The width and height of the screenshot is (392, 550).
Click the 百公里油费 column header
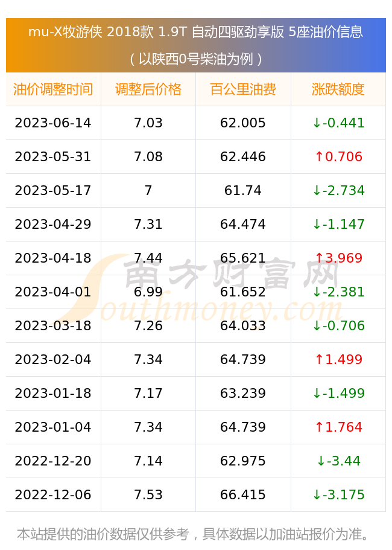(x=243, y=89)
